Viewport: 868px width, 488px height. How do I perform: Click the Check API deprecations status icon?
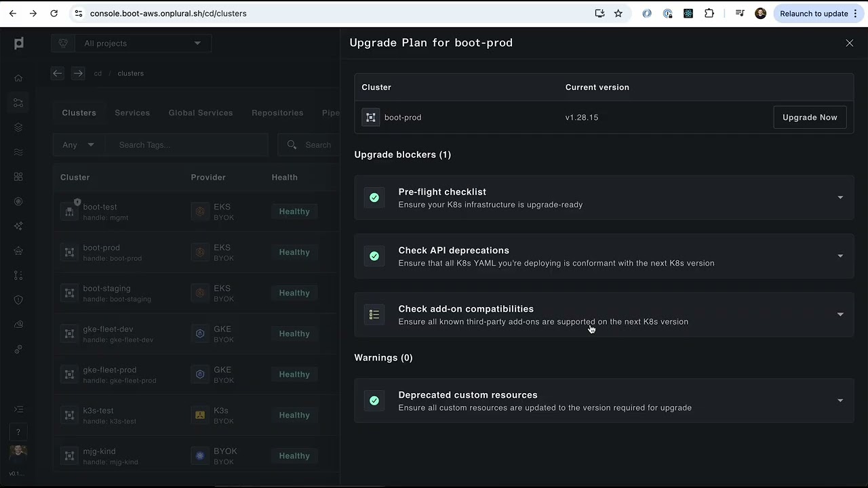pos(374,256)
